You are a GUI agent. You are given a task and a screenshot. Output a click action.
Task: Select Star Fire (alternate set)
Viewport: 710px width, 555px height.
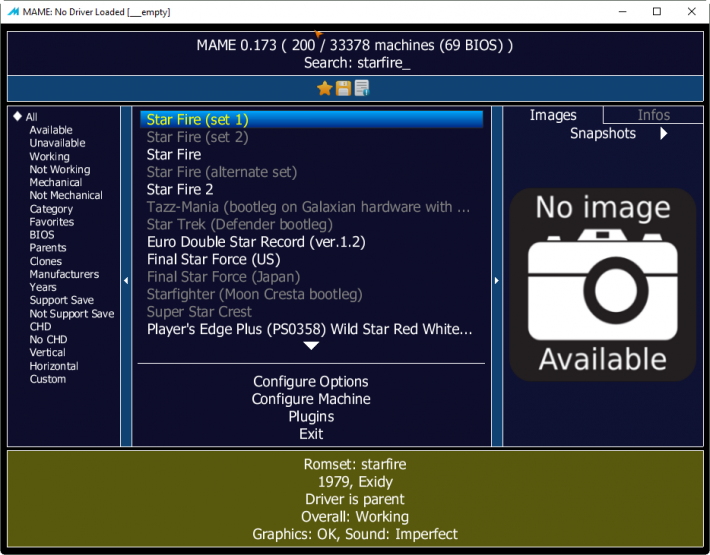(311, 172)
